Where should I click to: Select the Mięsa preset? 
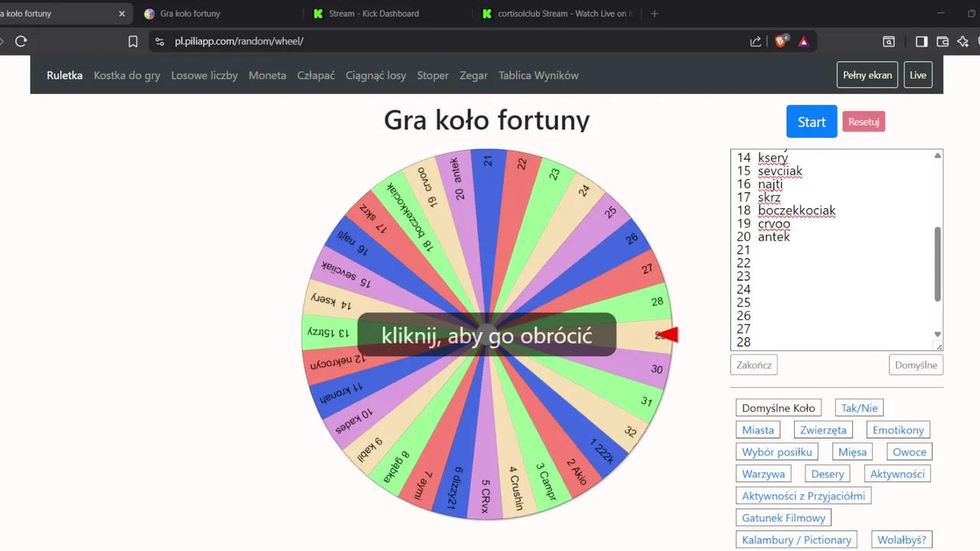[852, 452]
